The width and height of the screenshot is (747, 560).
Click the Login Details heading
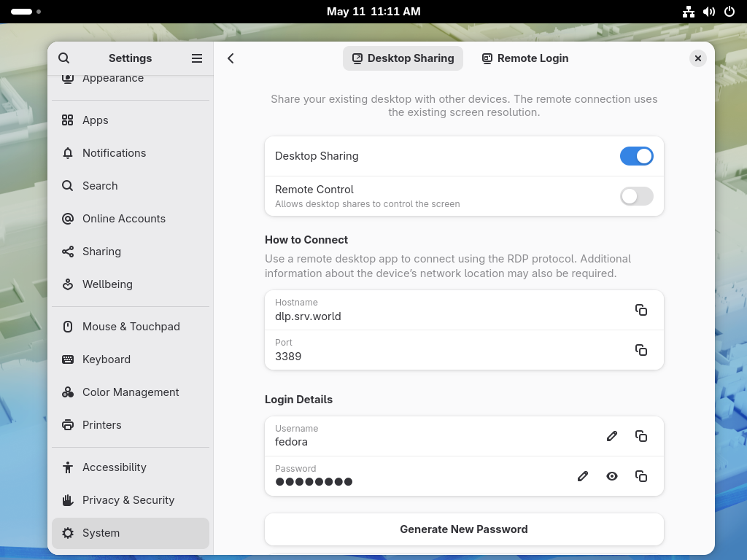pos(298,400)
